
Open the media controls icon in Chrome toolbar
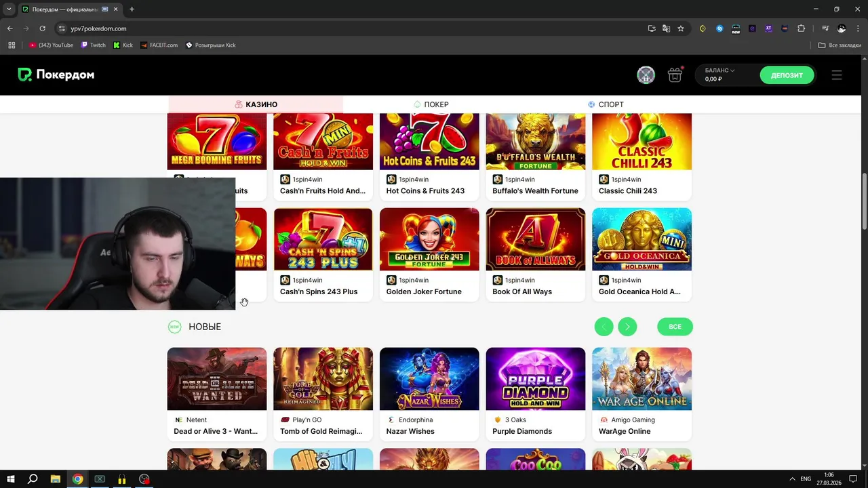pos(825,28)
